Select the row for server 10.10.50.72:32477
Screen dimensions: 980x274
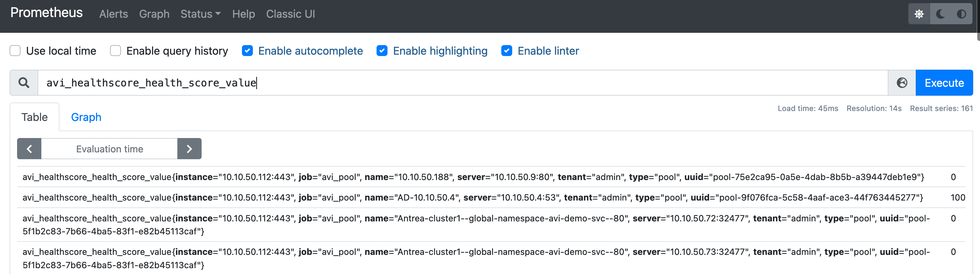491,224
